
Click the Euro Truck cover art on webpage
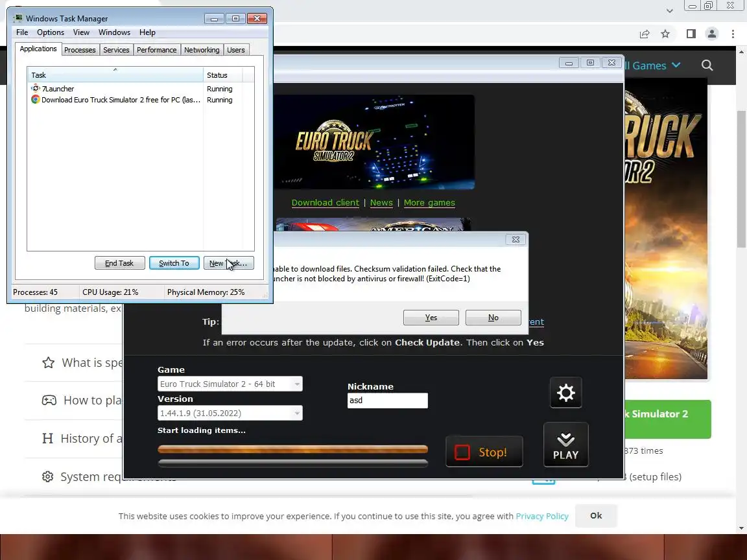[x=665, y=229]
